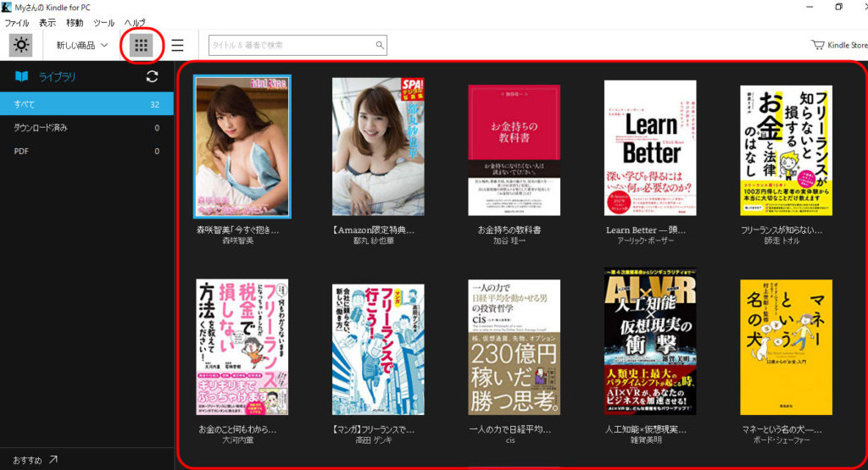Click author name 大河内薫
Image resolution: width=868 pixels, height=470 pixels.
point(237,440)
